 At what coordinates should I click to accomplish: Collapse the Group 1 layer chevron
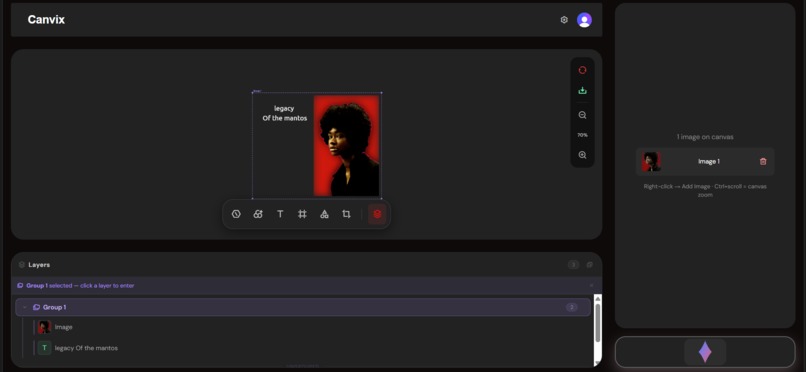coord(25,307)
